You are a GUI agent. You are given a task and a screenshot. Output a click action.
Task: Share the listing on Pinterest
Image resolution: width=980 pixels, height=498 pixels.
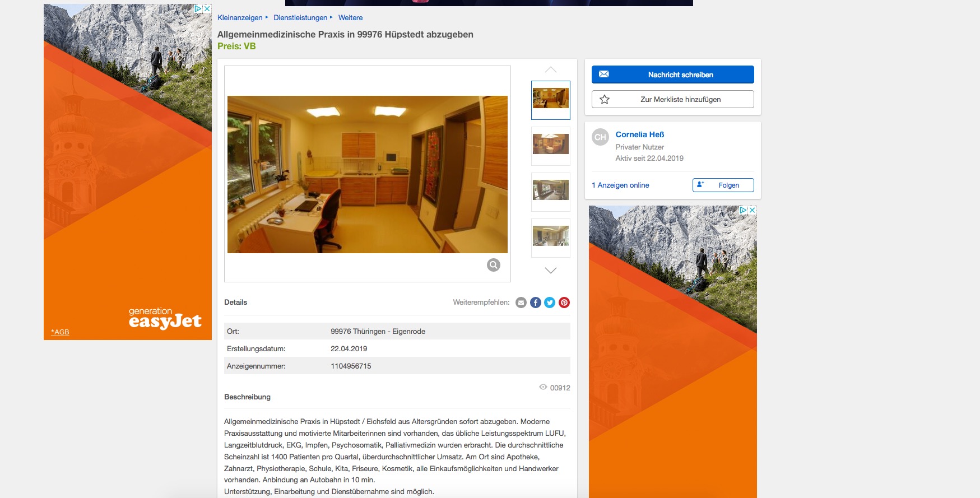pyautogui.click(x=564, y=302)
